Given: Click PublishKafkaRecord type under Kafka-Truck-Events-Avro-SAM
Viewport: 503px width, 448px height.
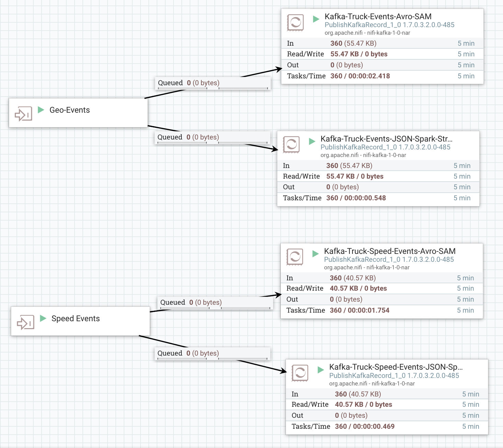Looking at the screenshot, I should (x=390, y=25).
